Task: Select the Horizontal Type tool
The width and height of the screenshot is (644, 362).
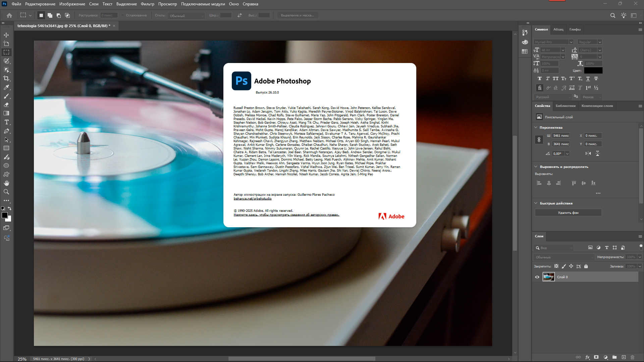Action: click(6, 122)
